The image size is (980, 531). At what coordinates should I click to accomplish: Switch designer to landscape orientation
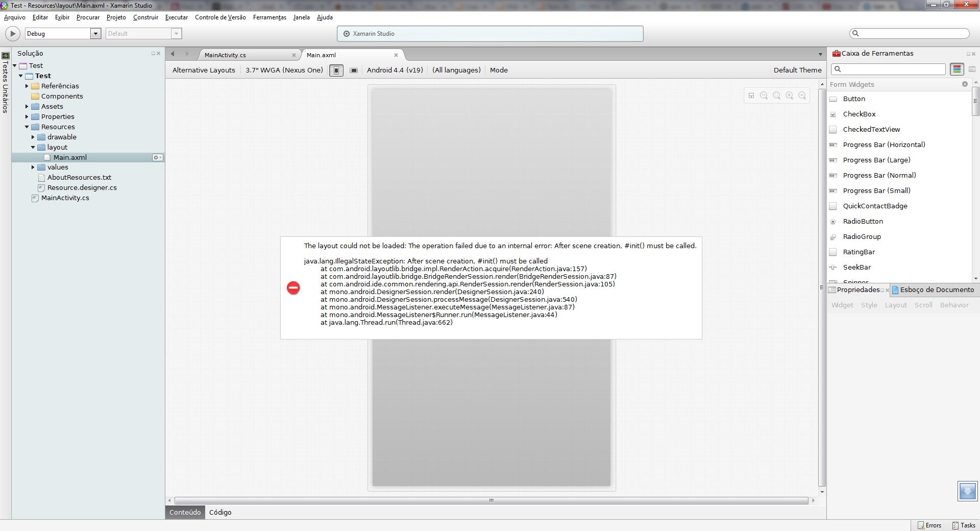coord(354,70)
